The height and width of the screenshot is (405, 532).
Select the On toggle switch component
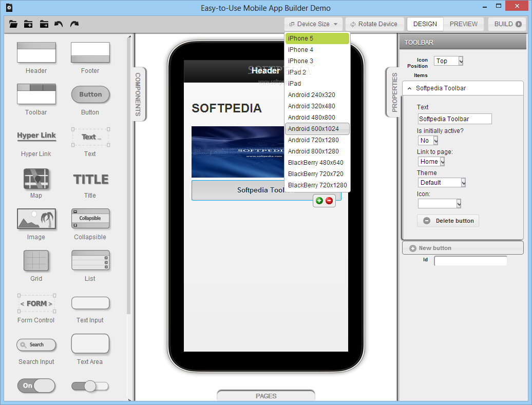[36, 385]
